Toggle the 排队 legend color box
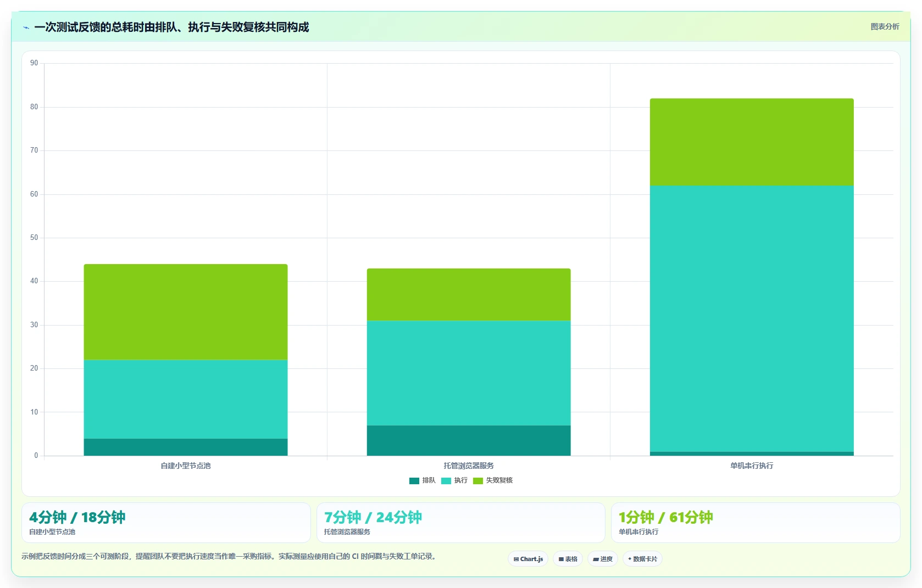This screenshot has width=922, height=588. [414, 481]
